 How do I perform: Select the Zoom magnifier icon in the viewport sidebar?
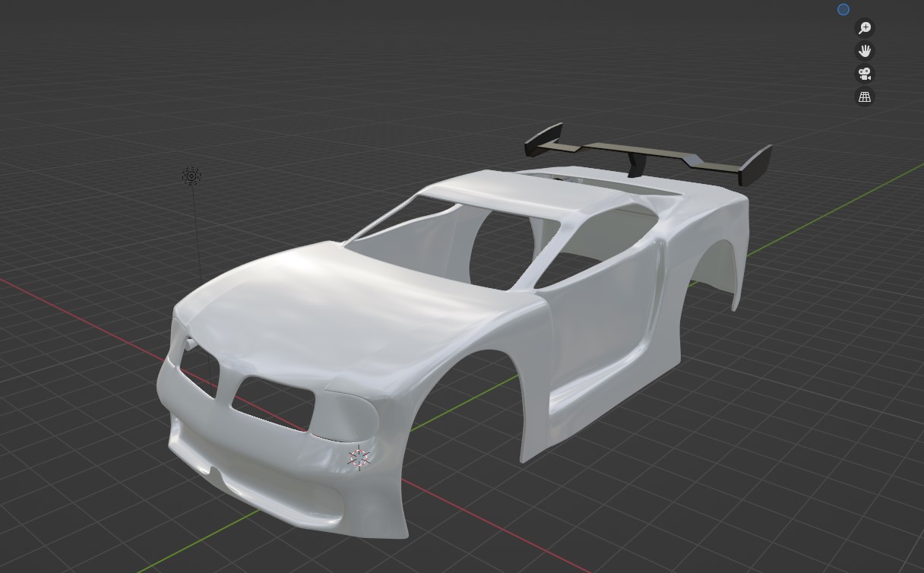(865, 27)
